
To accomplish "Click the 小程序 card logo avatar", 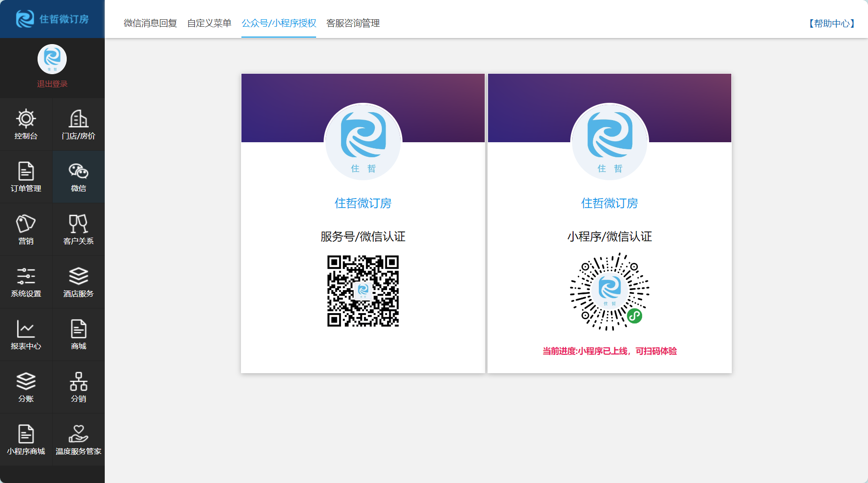I will (610, 142).
